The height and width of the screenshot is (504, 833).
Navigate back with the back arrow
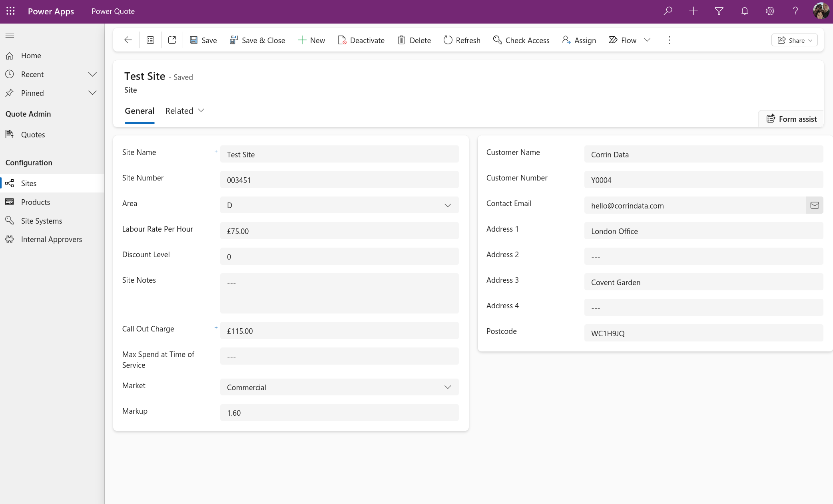click(128, 40)
